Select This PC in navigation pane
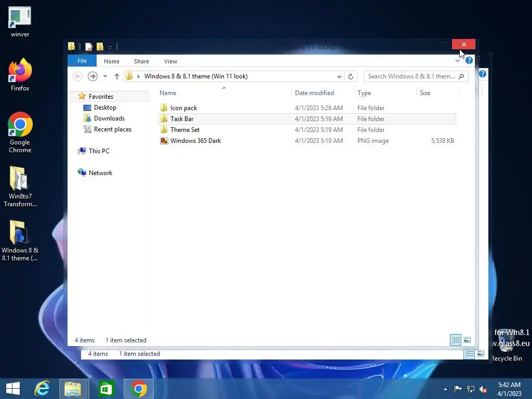Image resolution: width=532 pixels, height=399 pixels. coord(99,151)
